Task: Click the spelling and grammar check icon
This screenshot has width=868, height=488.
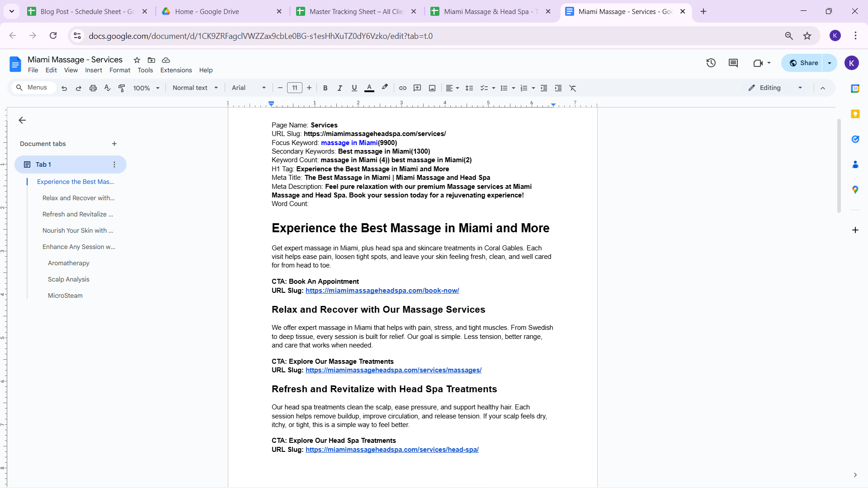Action: [107, 88]
